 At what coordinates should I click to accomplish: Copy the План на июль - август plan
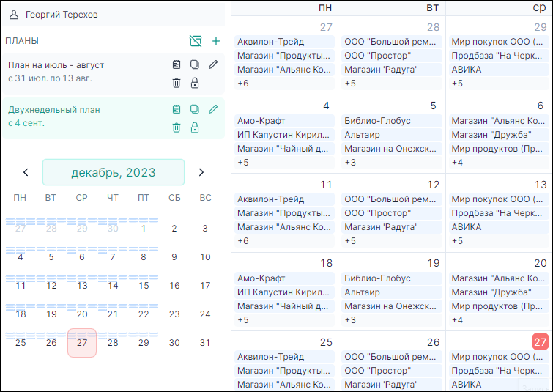click(x=195, y=64)
